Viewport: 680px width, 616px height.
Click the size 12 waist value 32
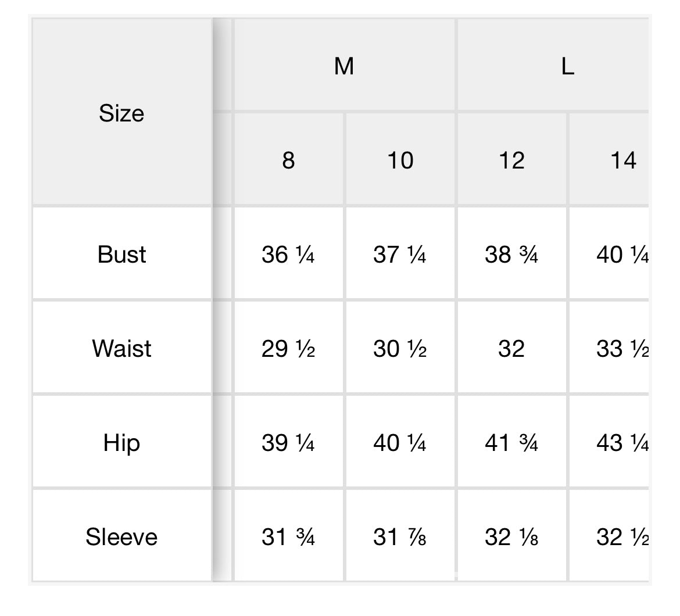[511, 348]
